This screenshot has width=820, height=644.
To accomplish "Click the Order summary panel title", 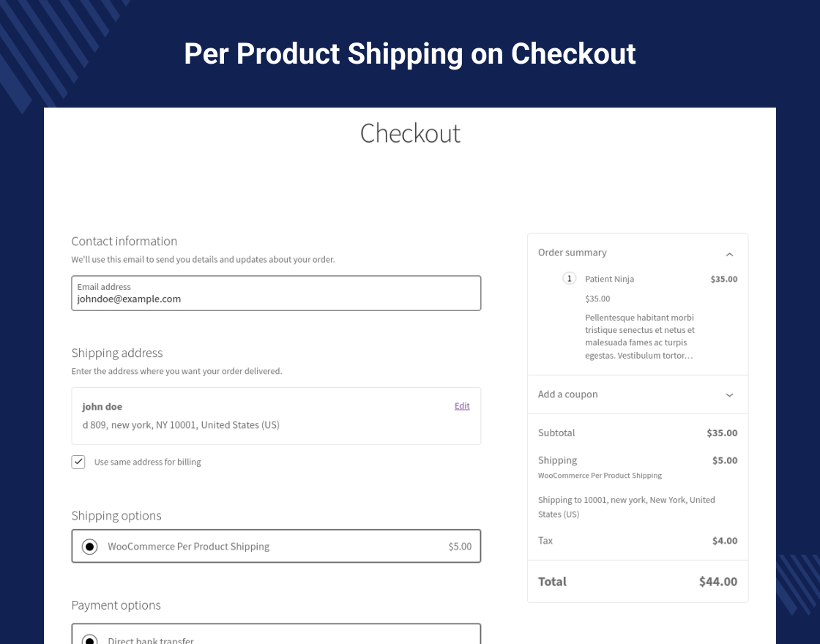I will (x=572, y=252).
